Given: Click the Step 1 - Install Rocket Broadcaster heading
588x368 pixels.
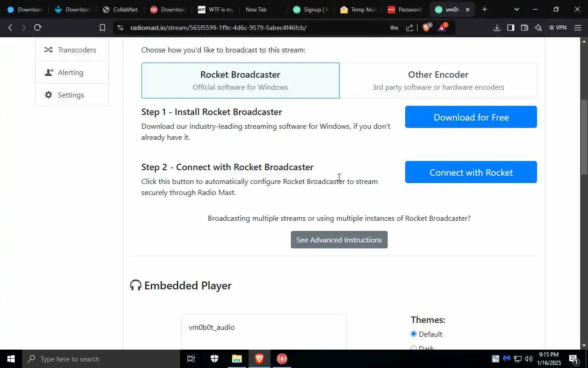Looking at the screenshot, I should [212, 112].
